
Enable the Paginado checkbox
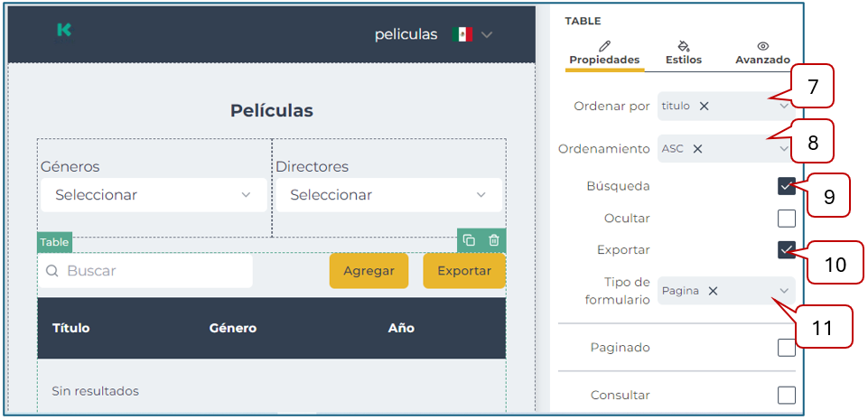click(x=786, y=348)
